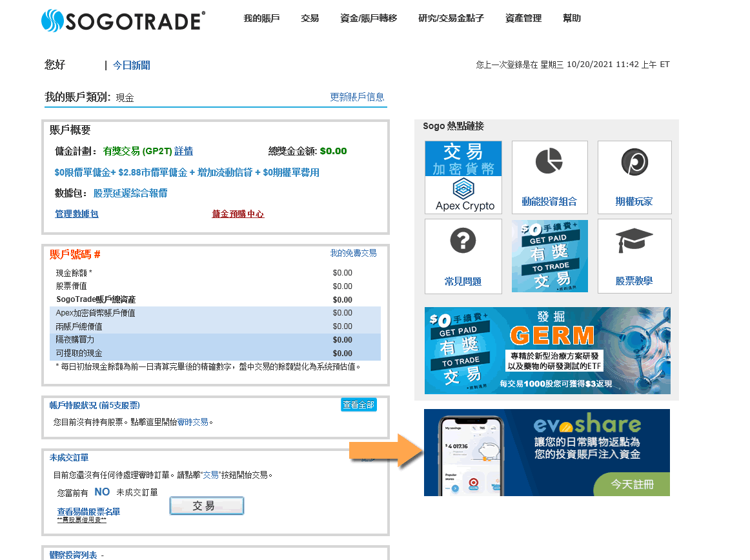
Task: Open the 資産管理 menu
Action: click(523, 18)
